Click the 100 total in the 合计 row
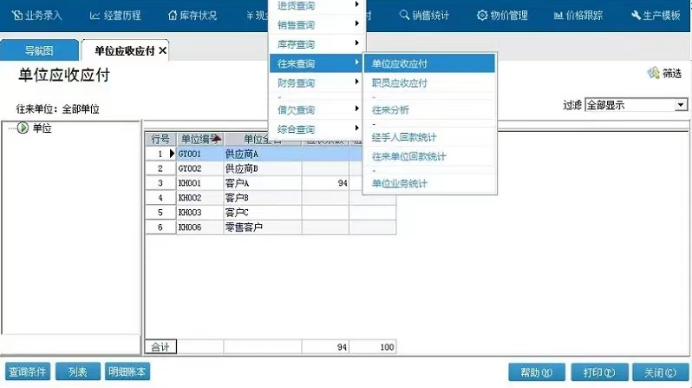 point(372,347)
